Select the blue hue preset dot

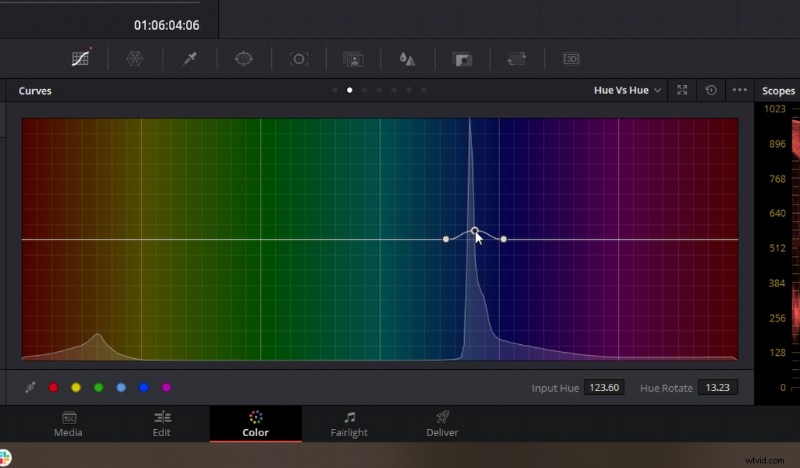point(144,387)
